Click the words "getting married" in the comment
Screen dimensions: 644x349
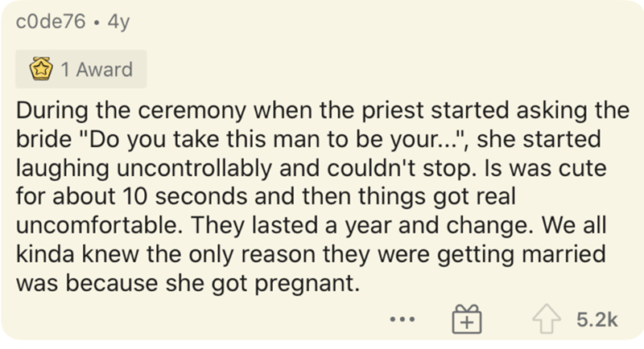pos(521,254)
